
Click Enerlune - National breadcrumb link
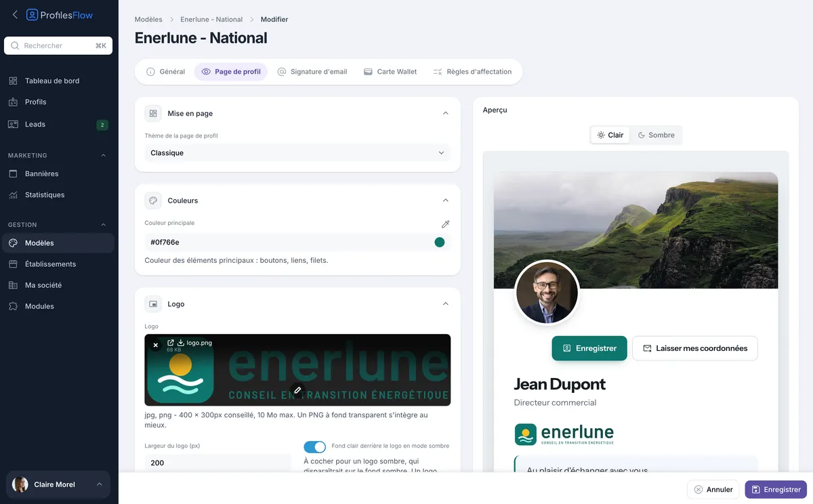pos(211,20)
